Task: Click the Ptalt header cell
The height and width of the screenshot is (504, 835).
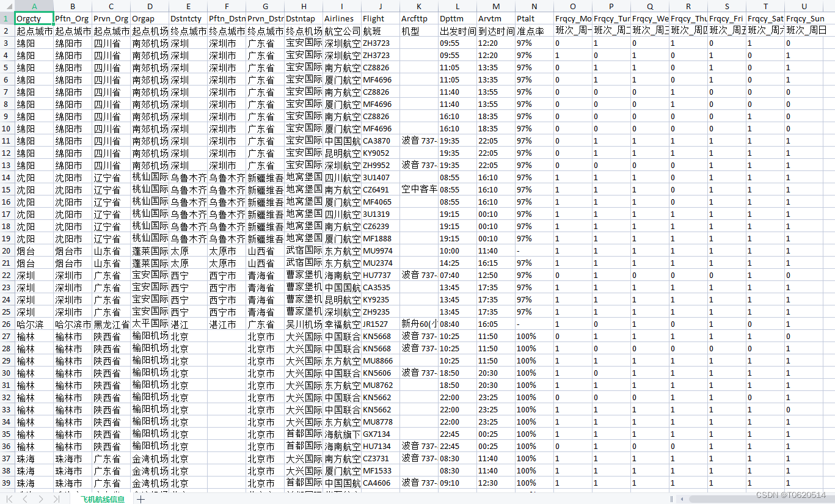Action: (534, 18)
